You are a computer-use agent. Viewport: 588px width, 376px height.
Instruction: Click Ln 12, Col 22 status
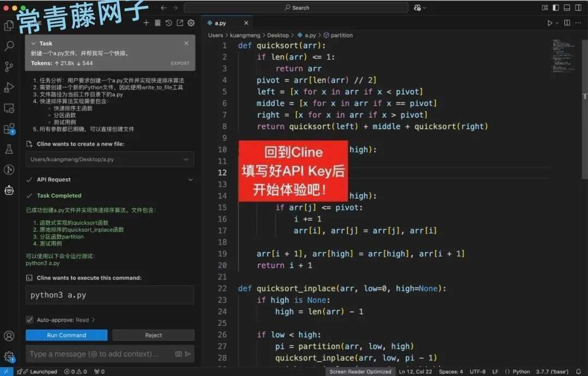(415, 372)
